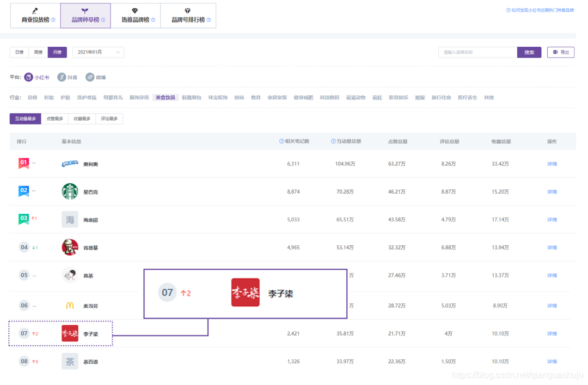Viewport: 588px width, 385px height.
Task: Sort by 点赞最多
Action: [x=55, y=119]
